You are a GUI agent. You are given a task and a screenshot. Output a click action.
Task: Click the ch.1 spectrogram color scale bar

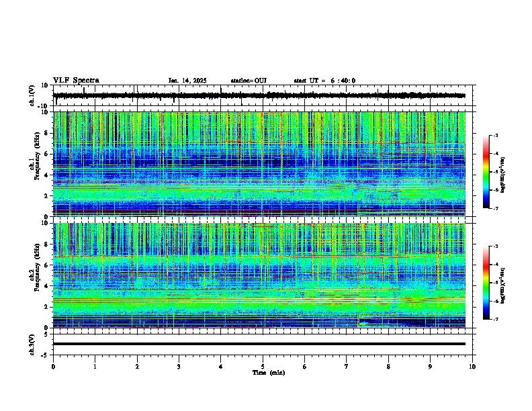pyautogui.click(x=486, y=172)
